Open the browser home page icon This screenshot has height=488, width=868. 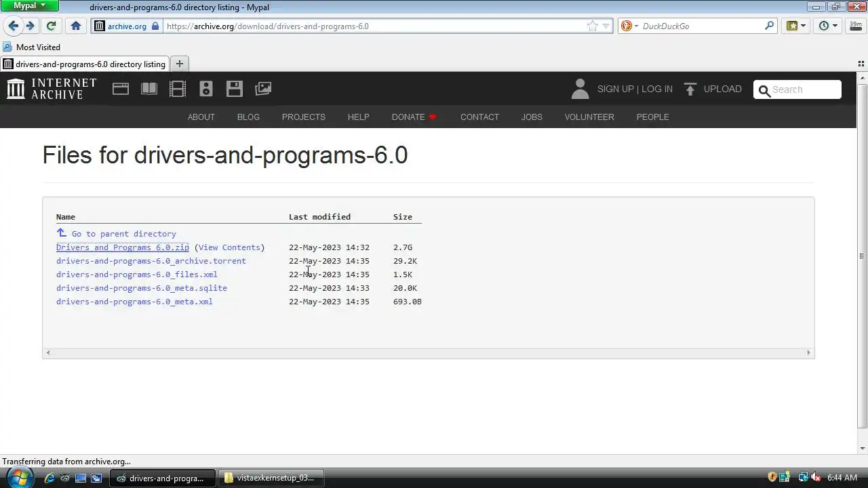76,26
